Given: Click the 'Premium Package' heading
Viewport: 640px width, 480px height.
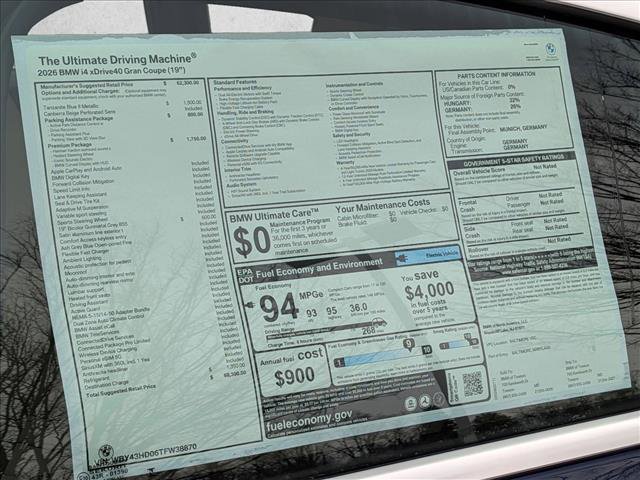Looking at the screenshot, I should (x=70, y=145).
